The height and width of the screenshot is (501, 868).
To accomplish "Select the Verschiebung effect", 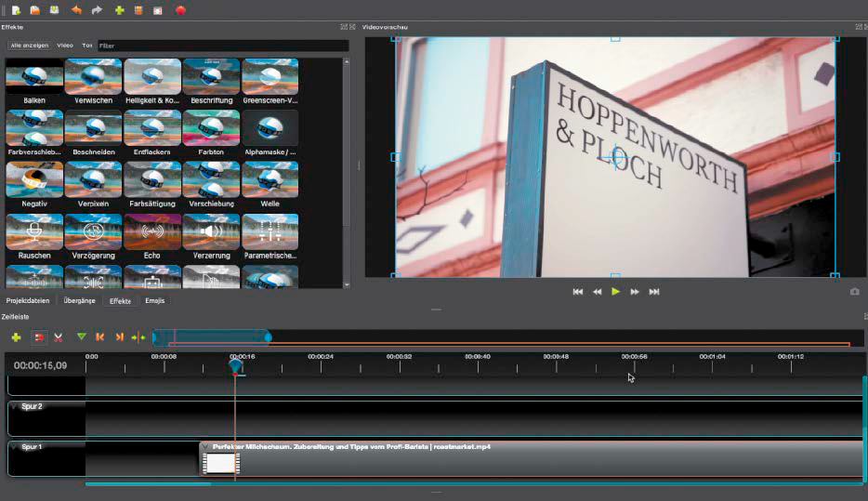I will 212,185.
